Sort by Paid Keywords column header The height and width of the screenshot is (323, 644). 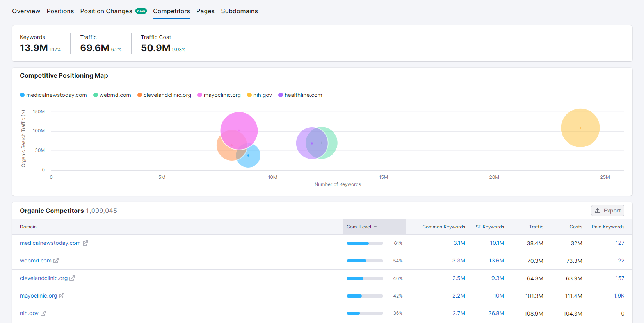coord(608,227)
